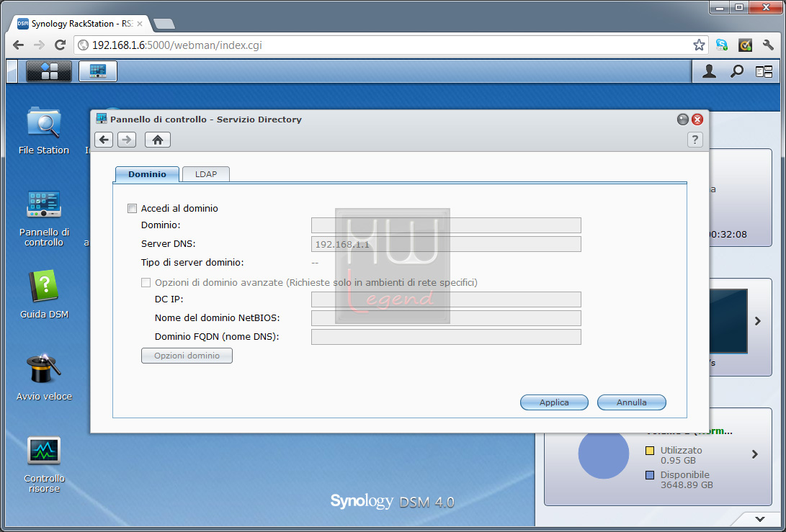Go forward in Control Panel window

(127, 140)
